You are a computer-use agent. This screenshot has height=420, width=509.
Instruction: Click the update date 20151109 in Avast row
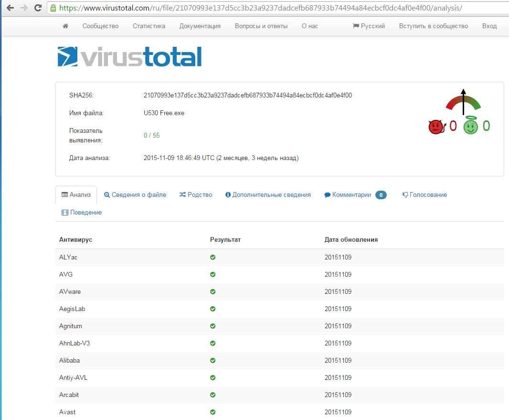[x=338, y=412]
